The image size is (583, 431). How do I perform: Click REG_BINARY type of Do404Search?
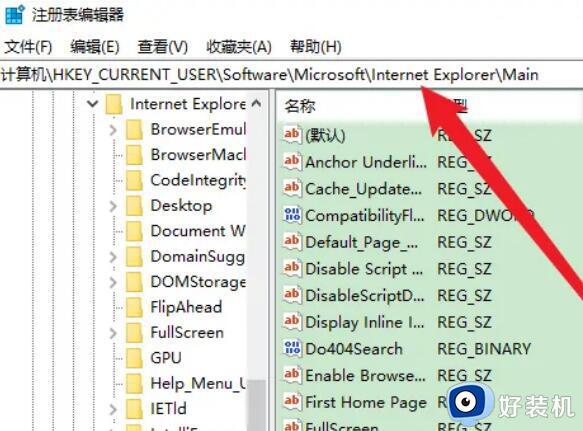click(x=484, y=349)
